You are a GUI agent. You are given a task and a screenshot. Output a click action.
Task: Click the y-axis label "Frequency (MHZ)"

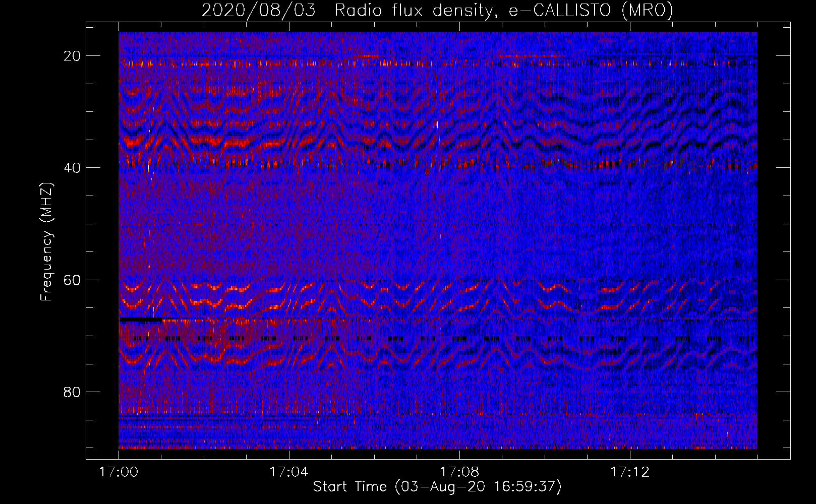pos(46,242)
